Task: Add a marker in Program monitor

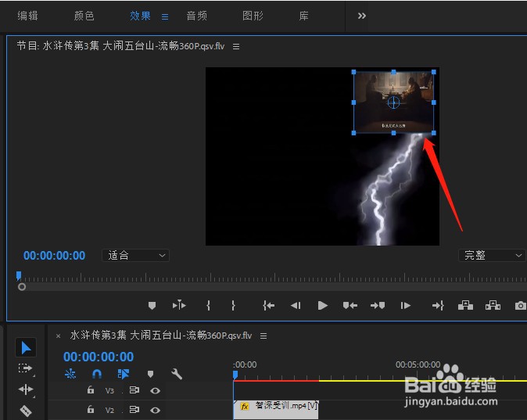Action: [152, 305]
